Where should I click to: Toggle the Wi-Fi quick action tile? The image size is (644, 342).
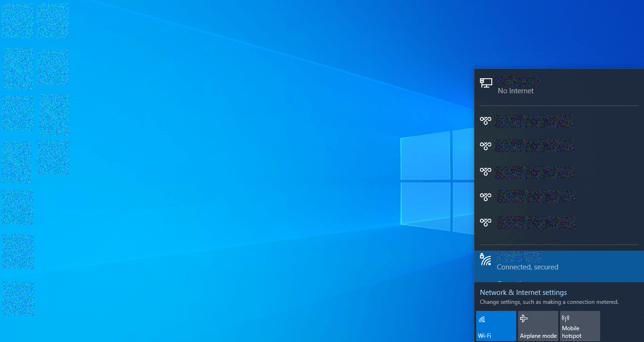tap(496, 326)
